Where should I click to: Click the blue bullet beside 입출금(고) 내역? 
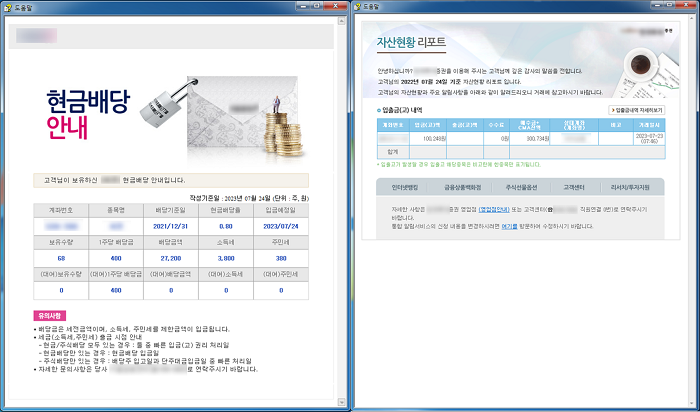point(379,110)
